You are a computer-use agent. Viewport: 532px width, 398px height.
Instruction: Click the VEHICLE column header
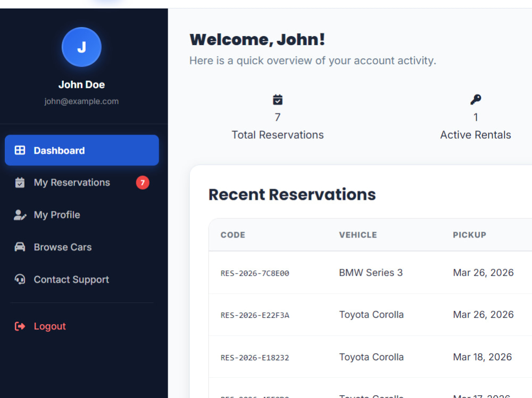click(x=358, y=235)
